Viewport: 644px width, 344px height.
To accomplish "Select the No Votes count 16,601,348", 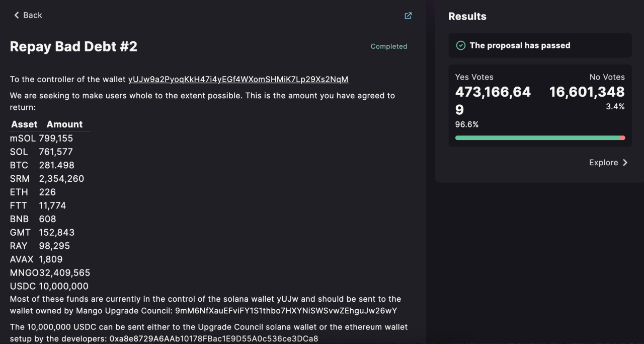I will coord(587,92).
